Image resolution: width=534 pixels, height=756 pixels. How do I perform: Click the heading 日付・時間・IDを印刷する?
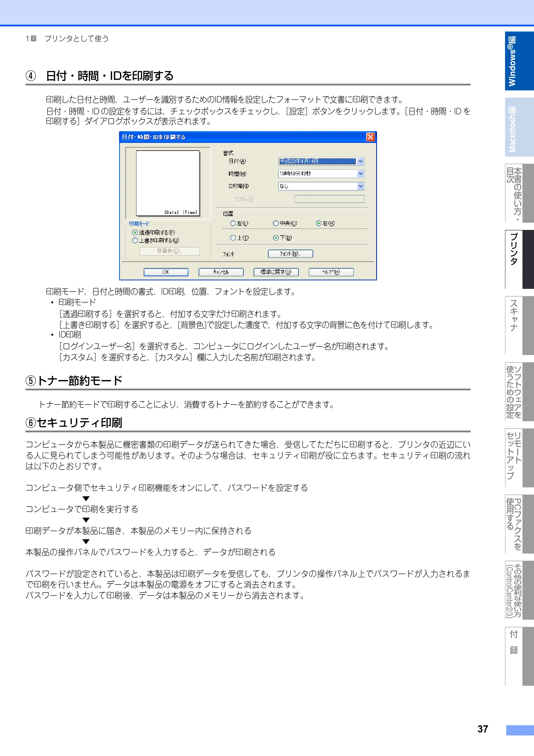110,76
